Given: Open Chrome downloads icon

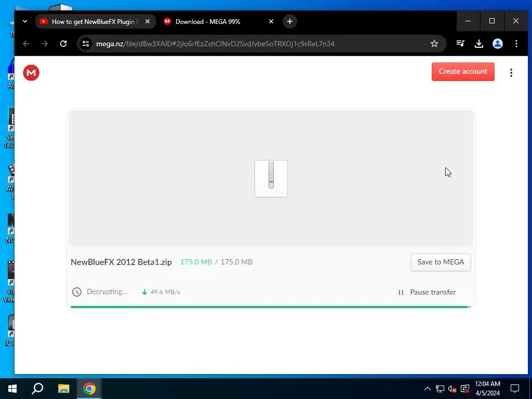Looking at the screenshot, I should pos(478,44).
